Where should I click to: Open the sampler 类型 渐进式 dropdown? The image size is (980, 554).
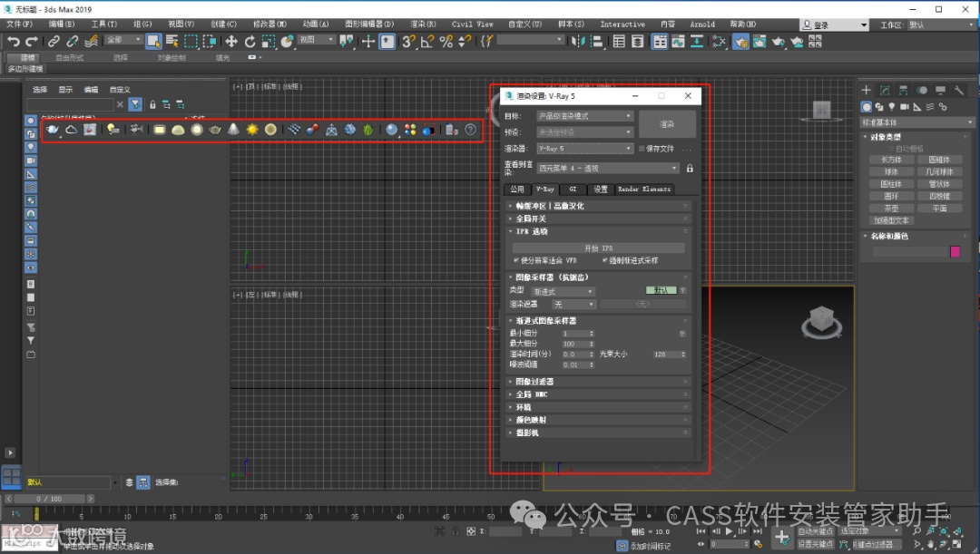coord(563,292)
